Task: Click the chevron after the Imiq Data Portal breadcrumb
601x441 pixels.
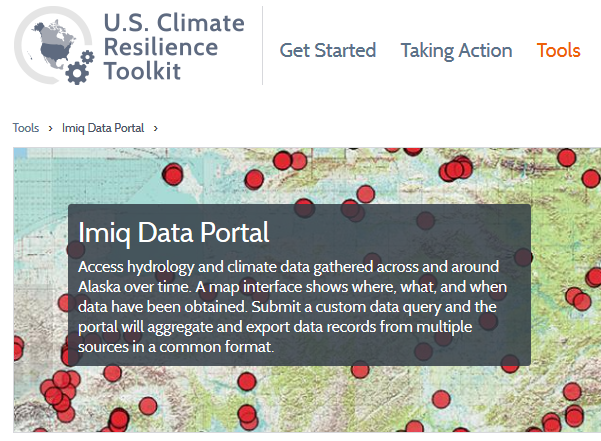Action: pyautogui.click(x=155, y=128)
